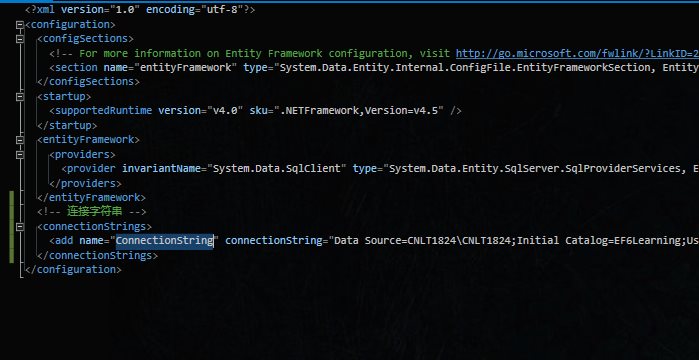Collapse the configSections node
The height and width of the screenshot is (360, 699).
click(20, 39)
